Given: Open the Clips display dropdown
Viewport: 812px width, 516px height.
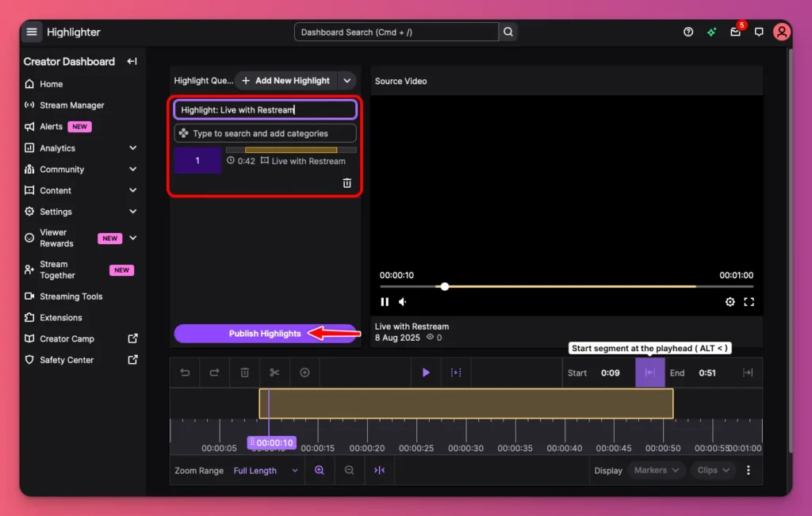Looking at the screenshot, I should pyautogui.click(x=713, y=470).
